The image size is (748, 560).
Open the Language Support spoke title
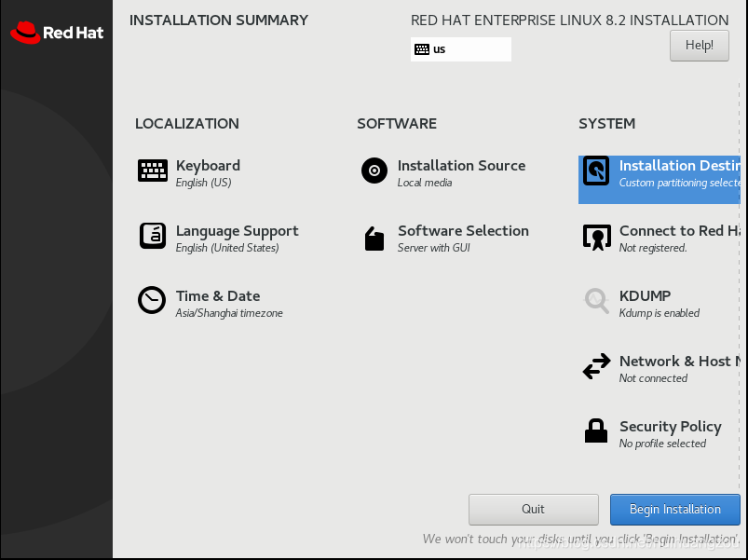238,231
